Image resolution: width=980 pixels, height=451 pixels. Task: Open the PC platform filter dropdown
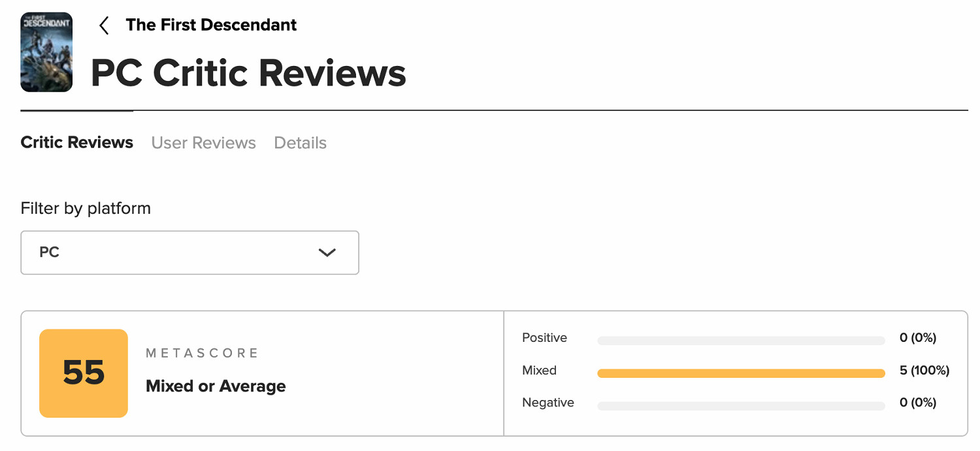(189, 252)
